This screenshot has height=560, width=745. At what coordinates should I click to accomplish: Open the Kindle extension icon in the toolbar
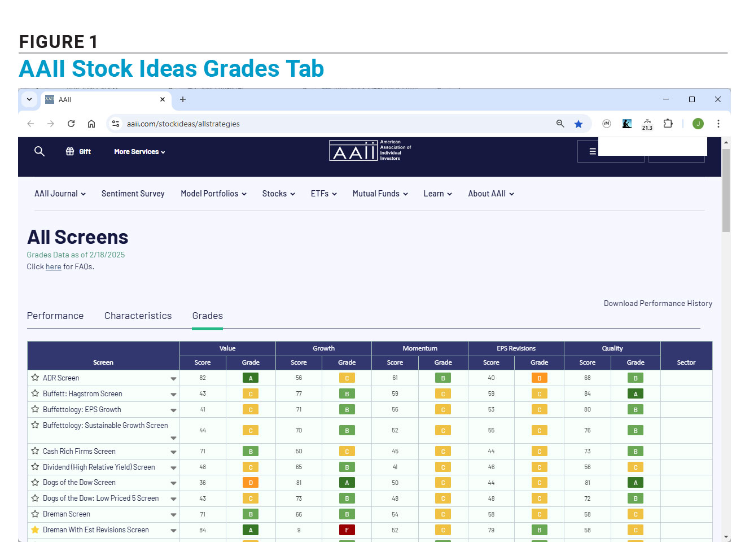[627, 124]
